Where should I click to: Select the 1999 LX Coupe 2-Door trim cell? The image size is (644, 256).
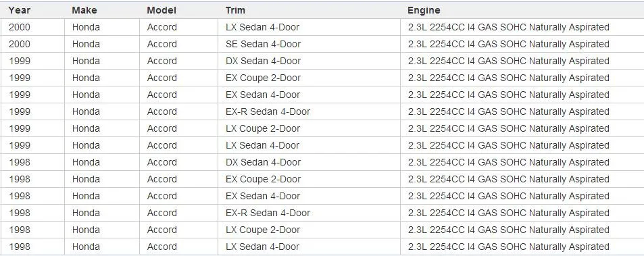click(x=309, y=128)
